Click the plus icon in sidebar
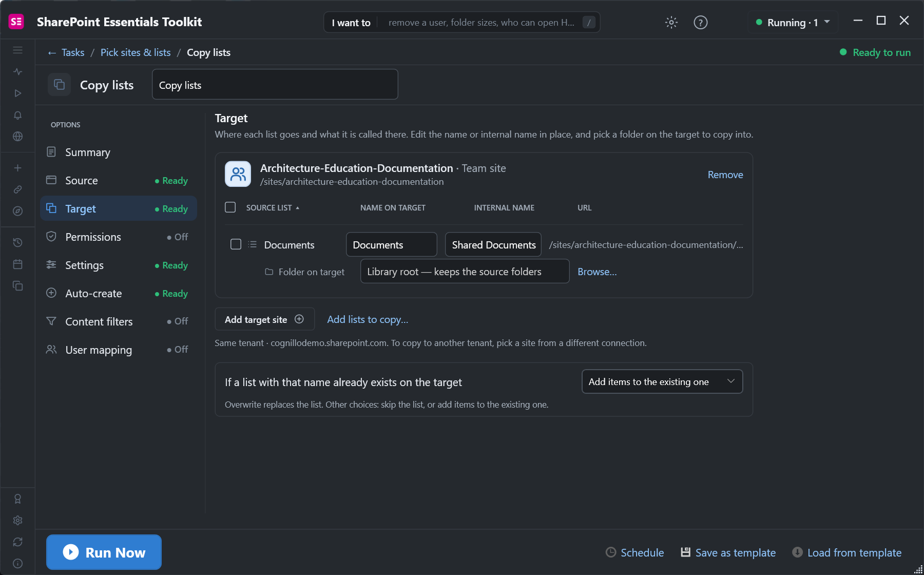 click(x=17, y=168)
